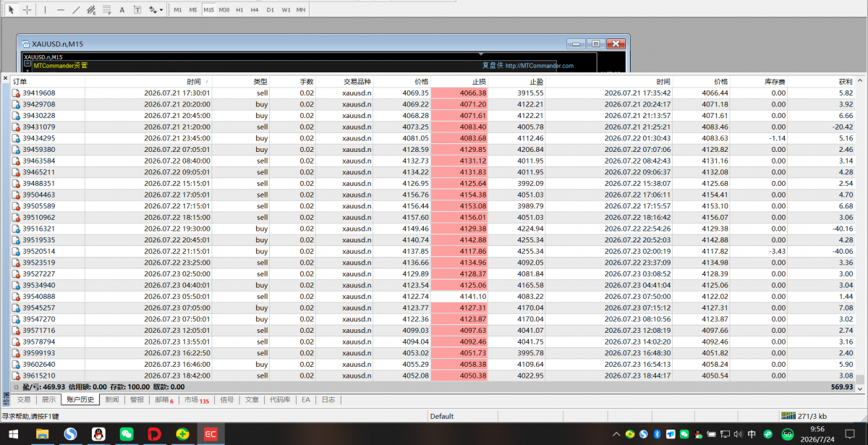Select the cursor arrow tool

click(x=11, y=10)
